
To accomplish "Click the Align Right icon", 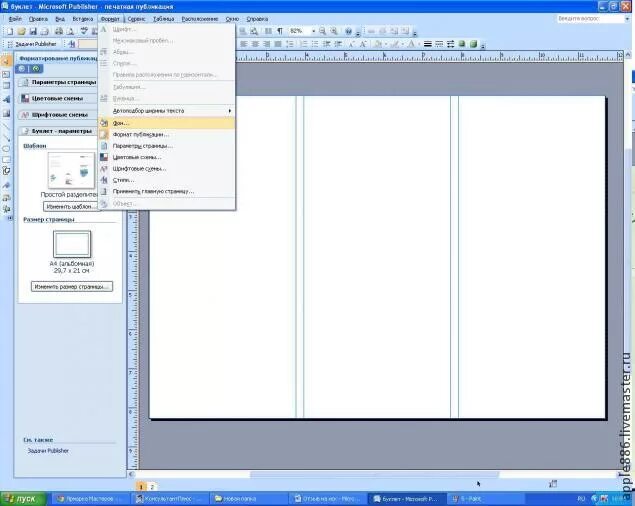I will pyautogui.click(x=266, y=44).
